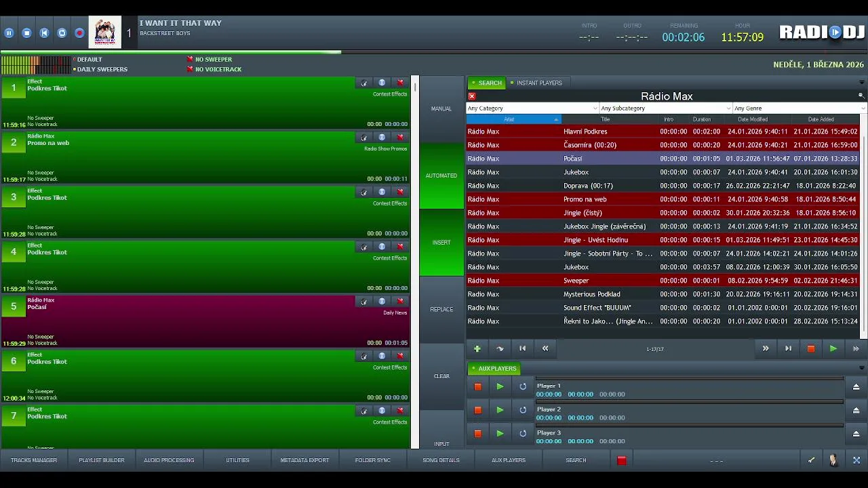868x488 pixels.
Task: Toggle the NO SWEEPER option
Action: coord(210,60)
